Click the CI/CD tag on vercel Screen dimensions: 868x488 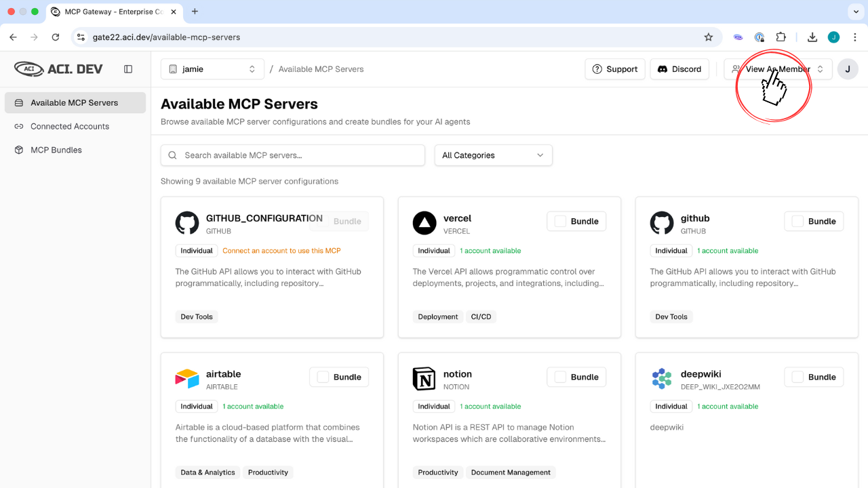click(x=481, y=317)
